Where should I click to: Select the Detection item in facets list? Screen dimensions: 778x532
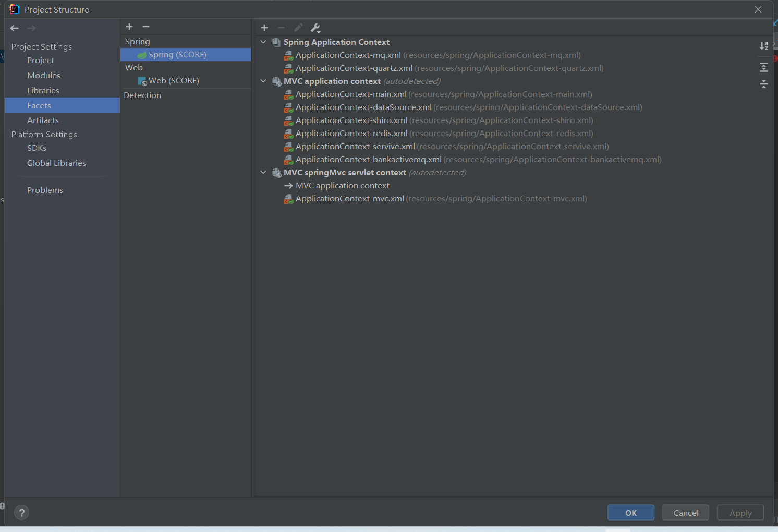142,95
